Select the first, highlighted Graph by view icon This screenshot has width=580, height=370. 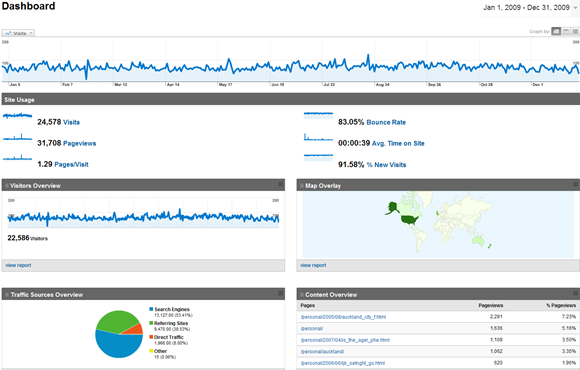[x=556, y=31]
